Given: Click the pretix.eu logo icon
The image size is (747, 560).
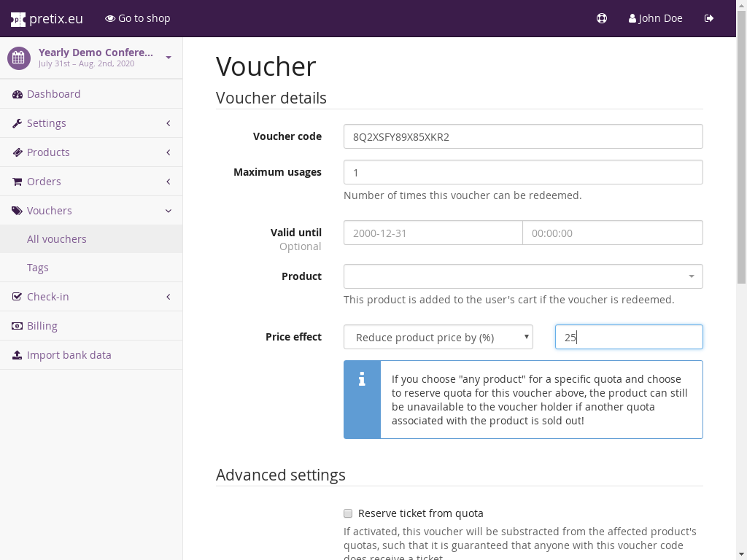Looking at the screenshot, I should tap(18, 19).
